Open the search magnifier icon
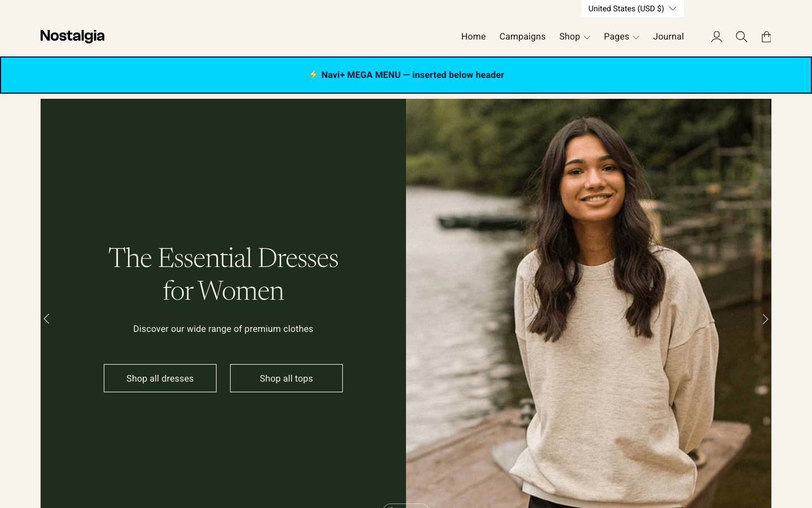The height and width of the screenshot is (508, 812). coord(741,37)
